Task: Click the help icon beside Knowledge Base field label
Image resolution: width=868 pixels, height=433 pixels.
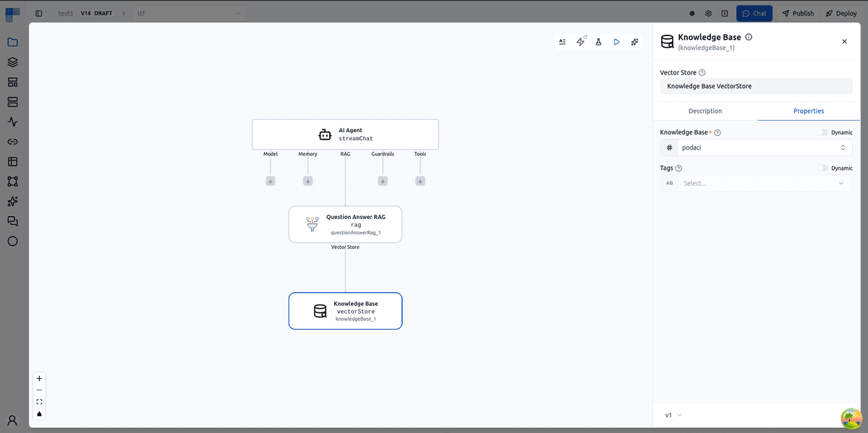Action: [x=718, y=133]
